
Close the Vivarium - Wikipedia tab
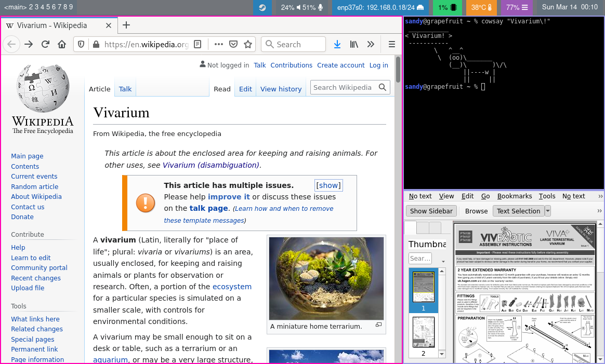click(x=109, y=25)
